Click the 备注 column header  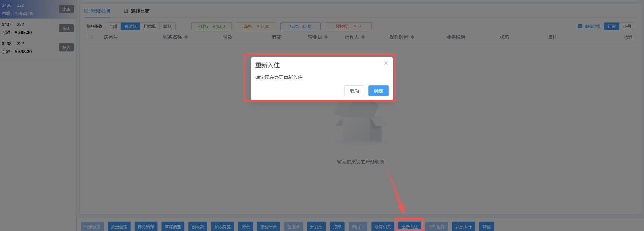[x=553, y=37]
